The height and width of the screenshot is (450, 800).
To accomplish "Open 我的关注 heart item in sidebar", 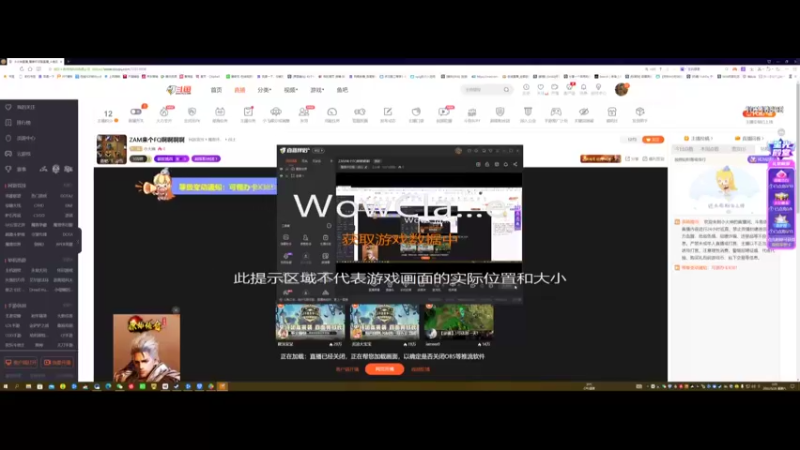I will (x=20, y=107).
